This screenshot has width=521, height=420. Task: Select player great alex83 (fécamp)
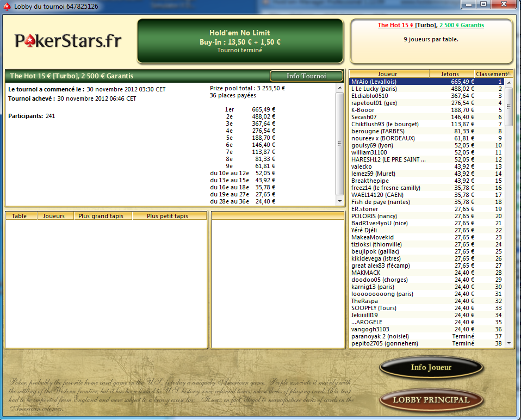click(x=427, y=266)
